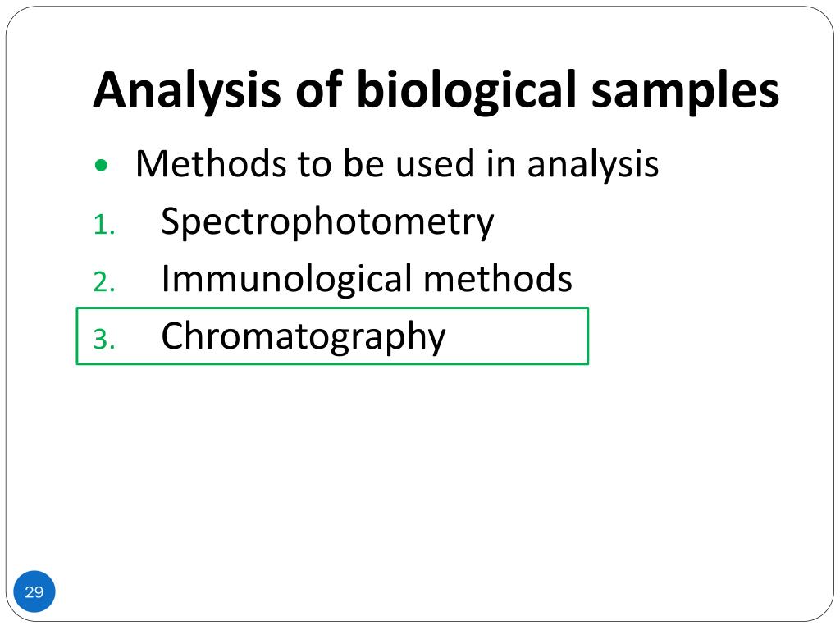840x630 pixels.
Task: Click the word analysis ending the bullet line
Action: point(593,164)
